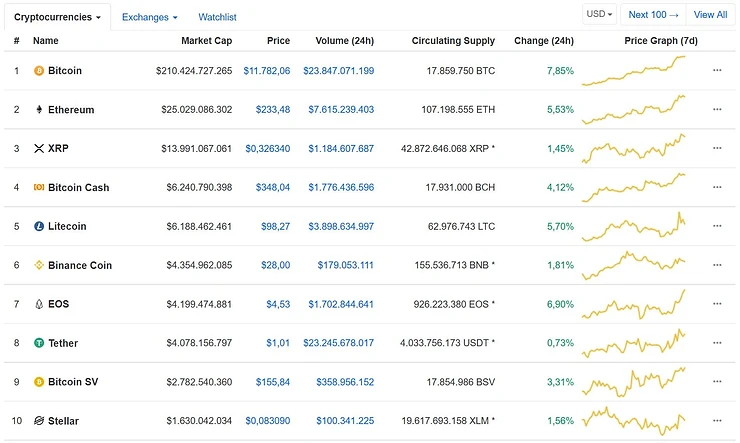Screen dimensions: 740x443
Task: Click the XRP logo icon
Action: 39,148
